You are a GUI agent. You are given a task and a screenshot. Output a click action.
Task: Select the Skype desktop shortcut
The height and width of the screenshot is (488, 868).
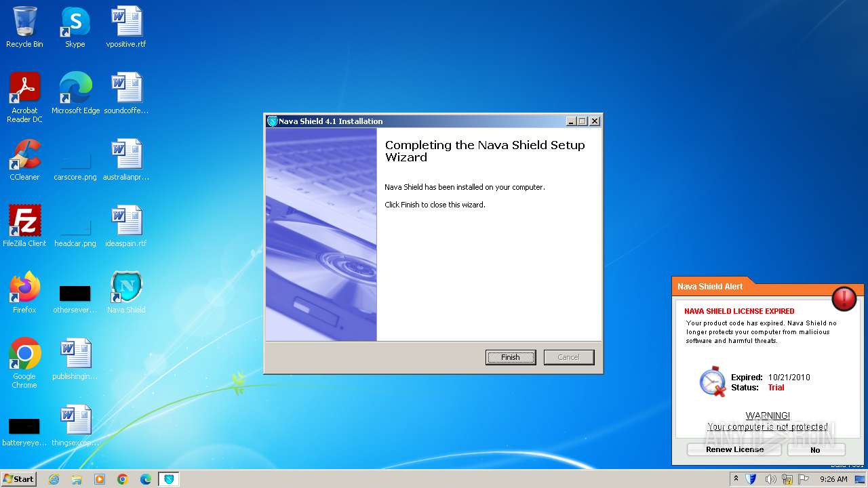(x=75, y=27)
